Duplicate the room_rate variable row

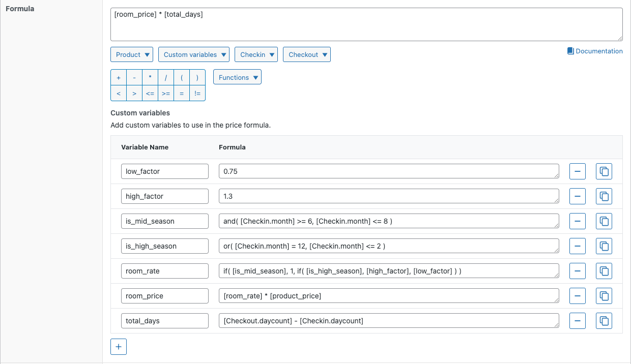pos(604,271)
